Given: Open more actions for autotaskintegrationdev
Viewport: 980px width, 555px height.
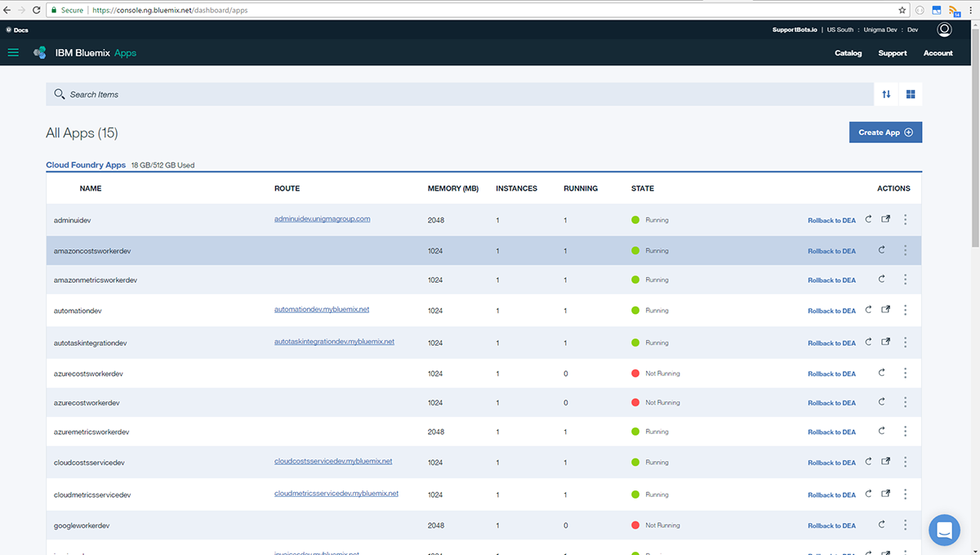Looking at the screenshot, I should (x=906, y=342).
